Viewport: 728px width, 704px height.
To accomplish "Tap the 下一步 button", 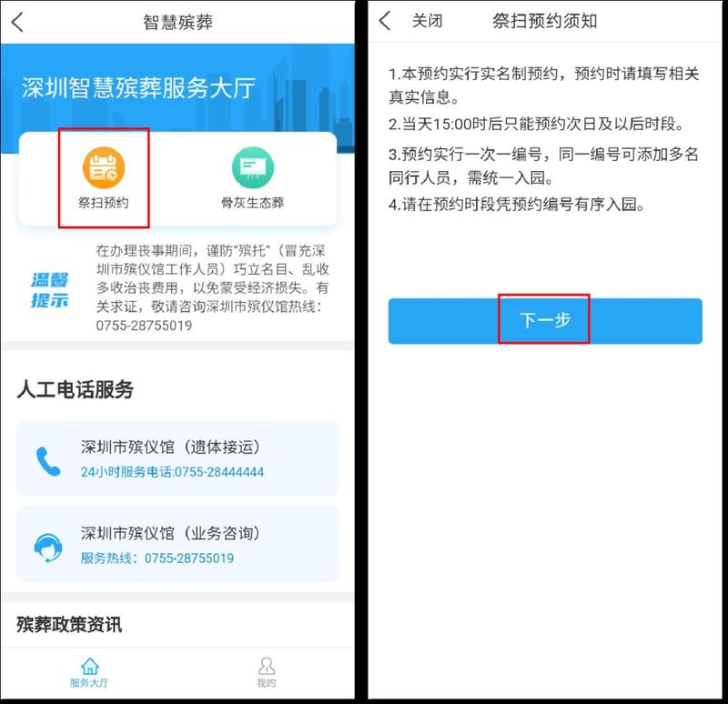I will (545, 321).
